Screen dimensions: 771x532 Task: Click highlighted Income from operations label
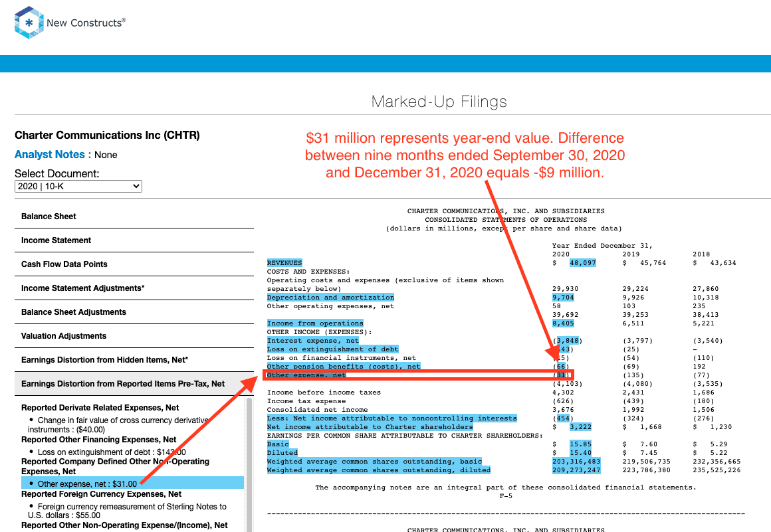pos(315,323)
